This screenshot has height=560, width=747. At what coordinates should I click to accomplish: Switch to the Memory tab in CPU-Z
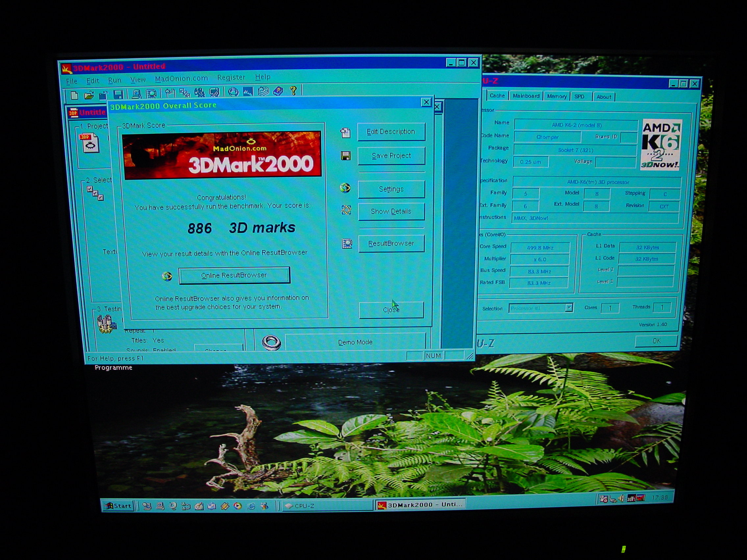(557, 97)
